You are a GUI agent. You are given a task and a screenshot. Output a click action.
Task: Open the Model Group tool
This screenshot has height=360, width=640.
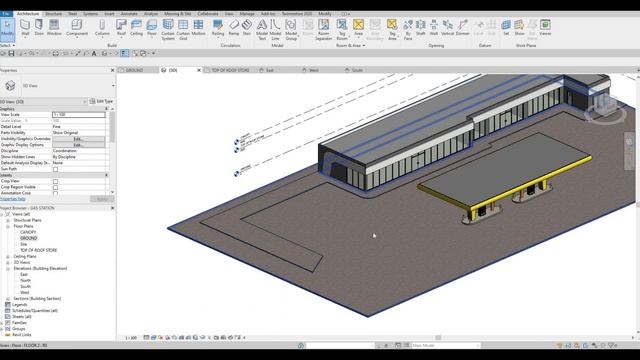pyautogui.click(x=291, y=29)
